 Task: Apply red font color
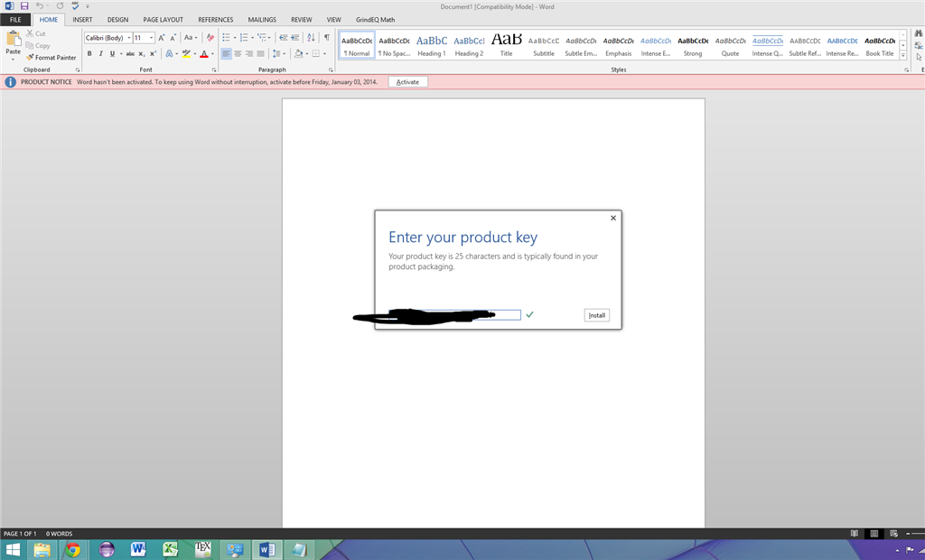(x=204, y=53)
